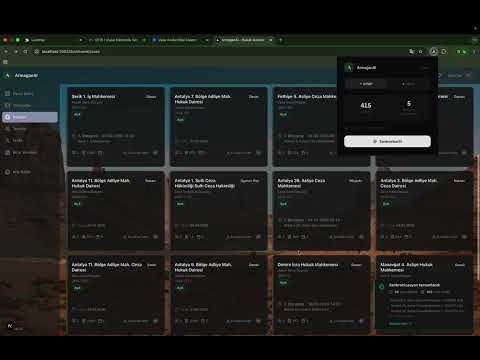Click the green profile chip in browser toolbar
The image size is (480, 360).
tap(462, 51)
